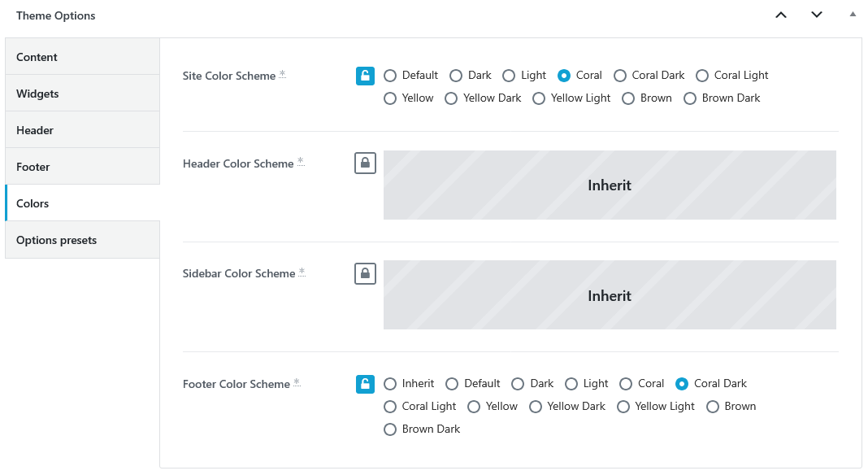Move Theme Options panel down with chevron
Image resolution: width=868 pixels, height=475 pixels.
click(817, 15)
